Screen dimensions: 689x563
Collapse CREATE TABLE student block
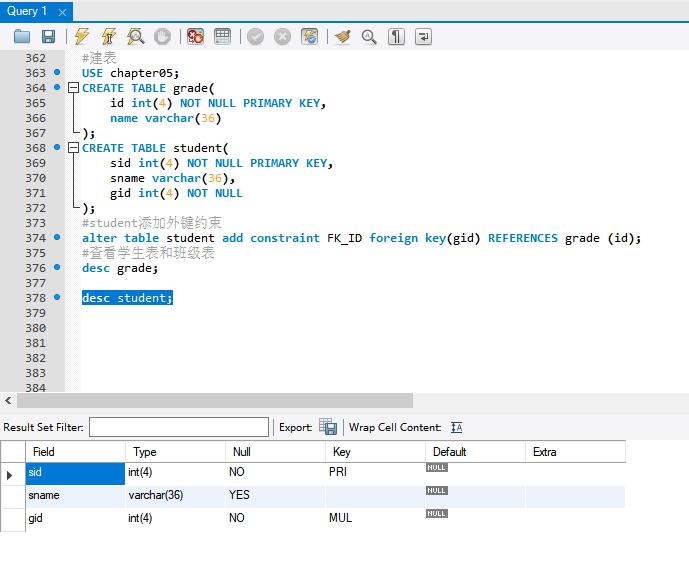(73, 148)
